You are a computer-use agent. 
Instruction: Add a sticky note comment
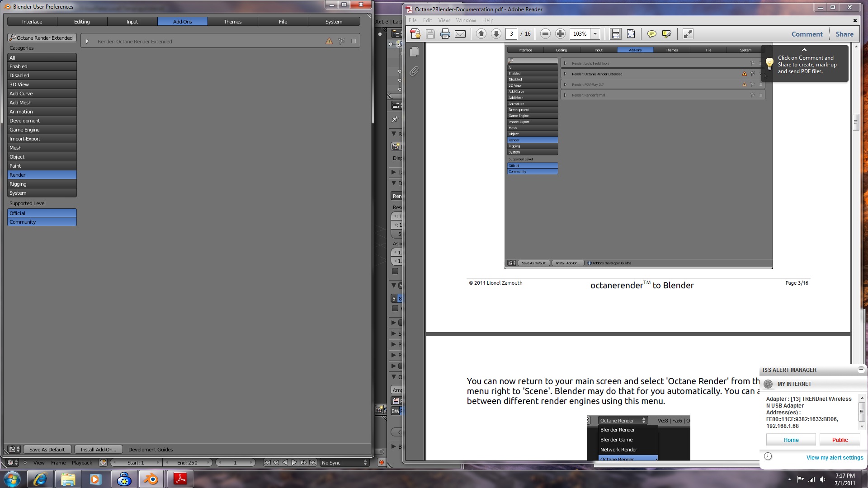tap(651, 34)
